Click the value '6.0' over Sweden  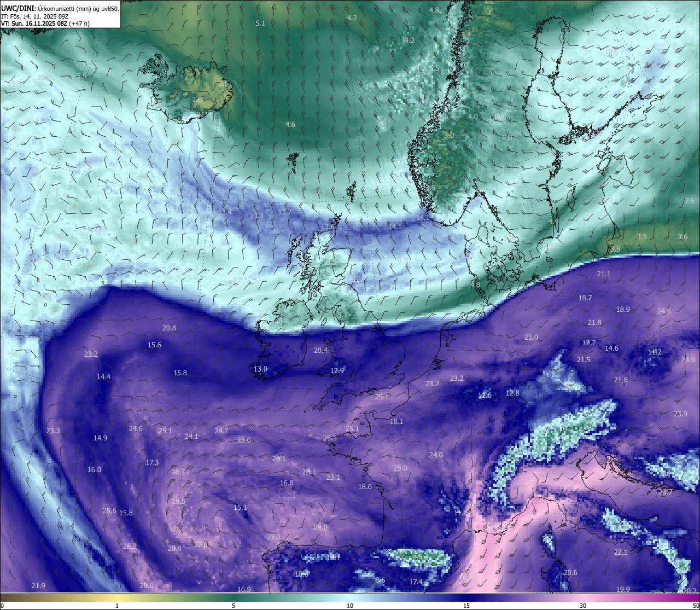(507, 137)
